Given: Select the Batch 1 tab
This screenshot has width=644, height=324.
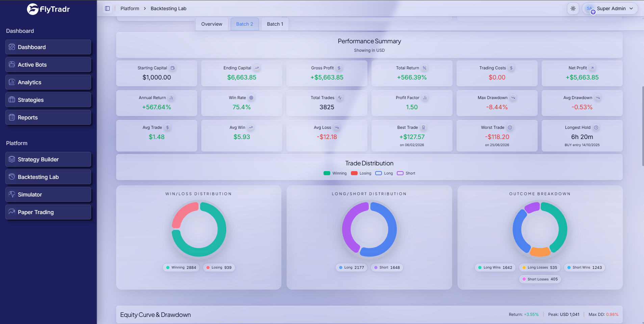Looking at the screenshot, I should pyautogui.click(x=275, y=24).
